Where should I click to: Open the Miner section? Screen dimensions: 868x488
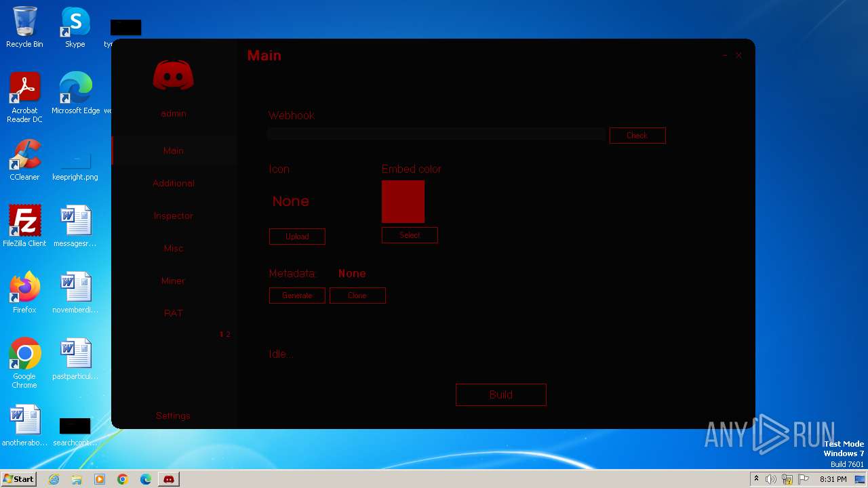point(174,281)
